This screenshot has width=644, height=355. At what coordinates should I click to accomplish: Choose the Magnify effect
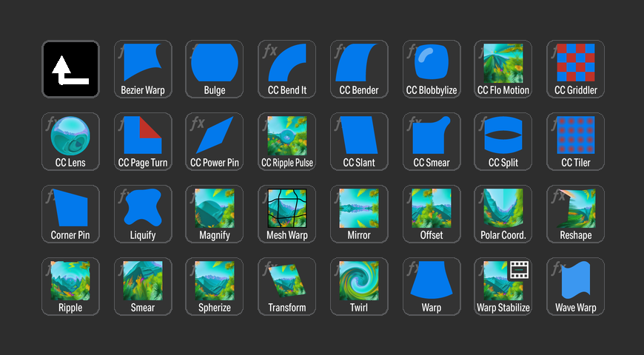pyautogui.click(x=215, y=214)
